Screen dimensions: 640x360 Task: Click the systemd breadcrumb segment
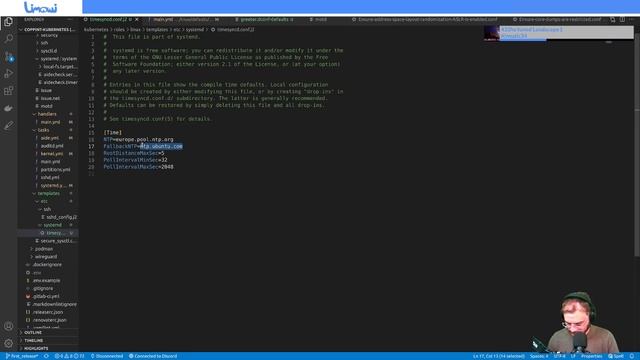coord(195,29)
